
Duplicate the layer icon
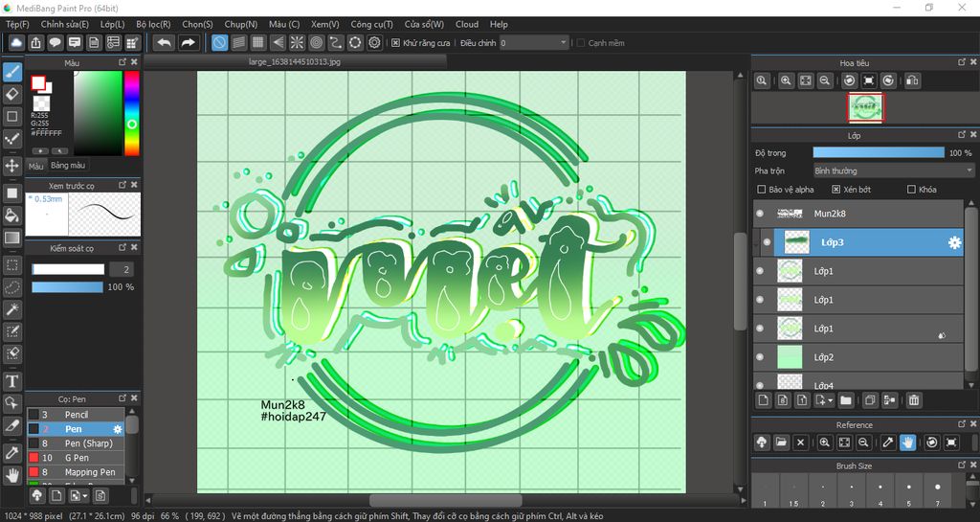point(870,400)
